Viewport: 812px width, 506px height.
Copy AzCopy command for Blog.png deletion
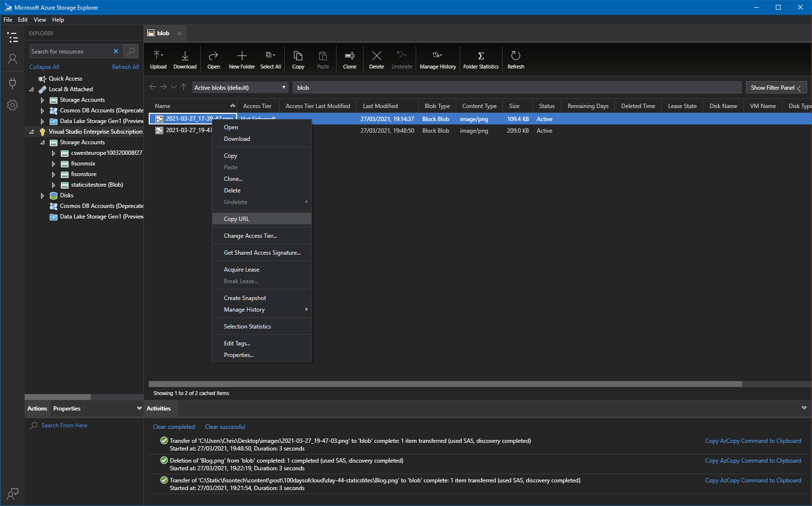click(x=753, y=461)
